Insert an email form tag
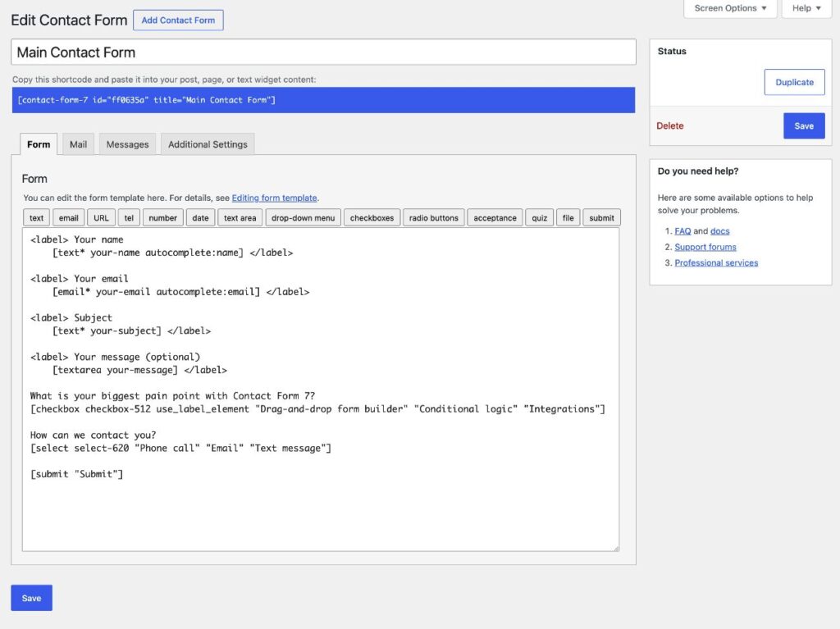840x629 pixels. (69, 218)
